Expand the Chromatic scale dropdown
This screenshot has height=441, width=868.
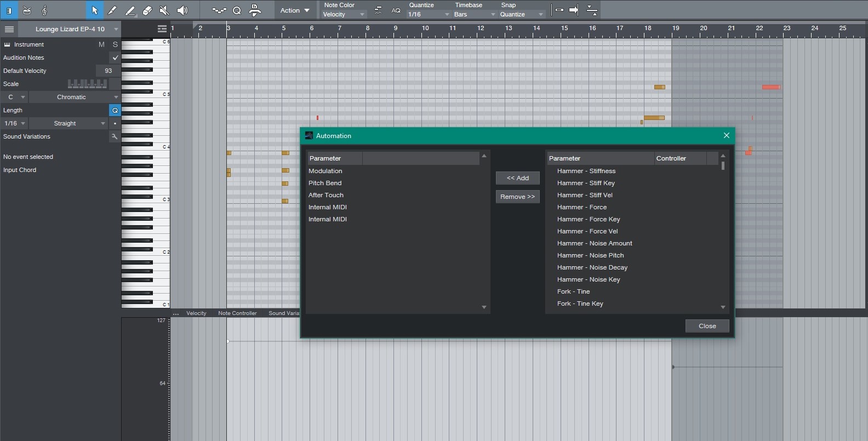(x=75, y=97)
